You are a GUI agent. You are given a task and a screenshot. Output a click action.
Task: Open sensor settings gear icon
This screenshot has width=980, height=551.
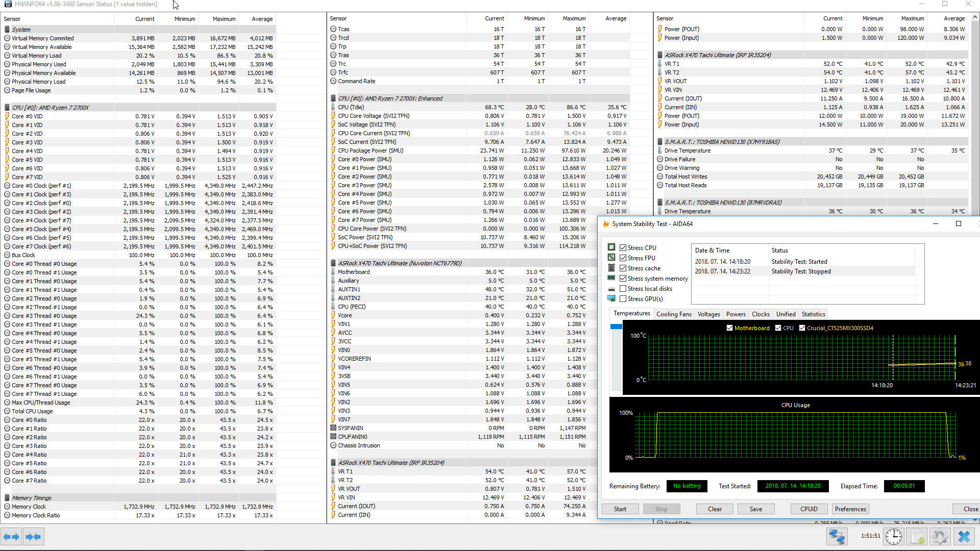(x=940, y=537)
